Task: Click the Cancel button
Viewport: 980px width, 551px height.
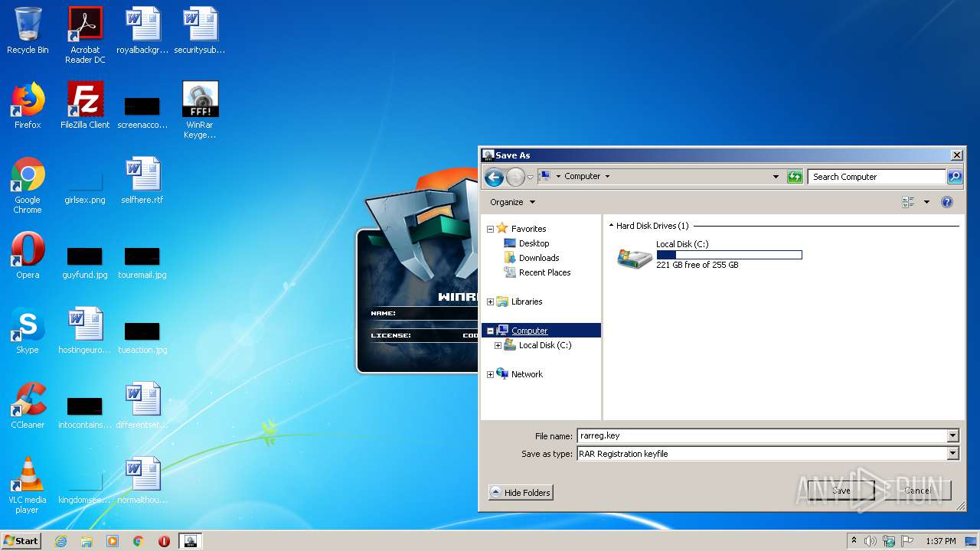Action: pyautogui.click(x=917, y=491)
